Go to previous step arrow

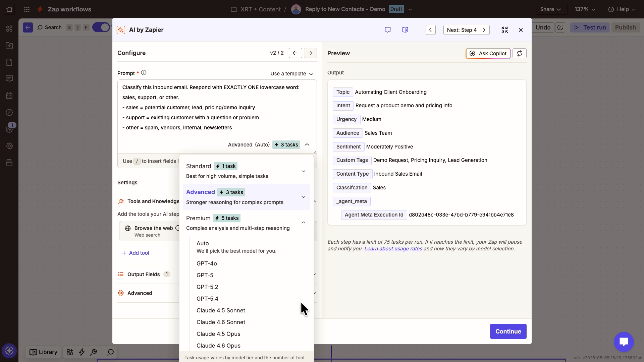(x=430, y=30)
